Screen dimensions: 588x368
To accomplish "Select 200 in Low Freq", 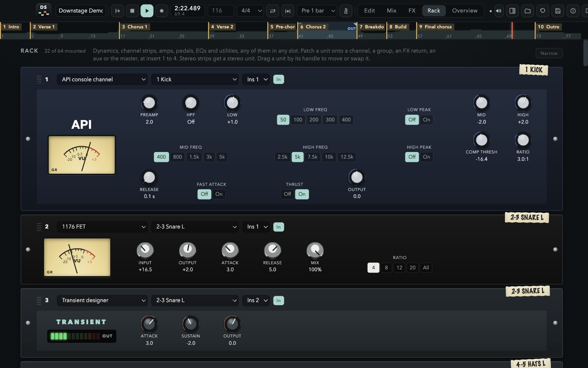I will pyautogui.click(x=314, y=120).
